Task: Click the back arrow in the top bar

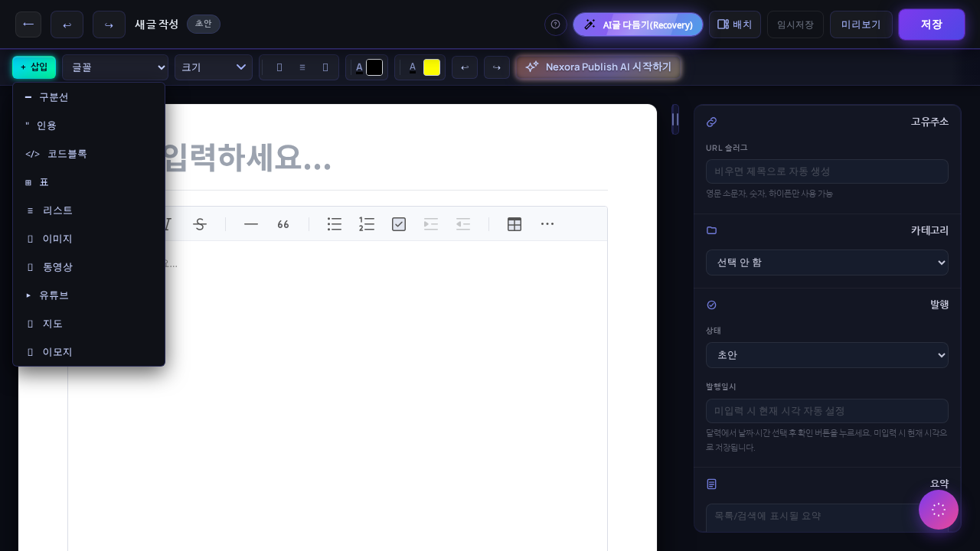Action: [x=28, y=24]
